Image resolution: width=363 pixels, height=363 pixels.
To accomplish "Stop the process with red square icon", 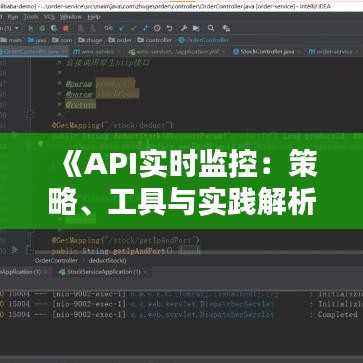I will [x=66, y=28].
